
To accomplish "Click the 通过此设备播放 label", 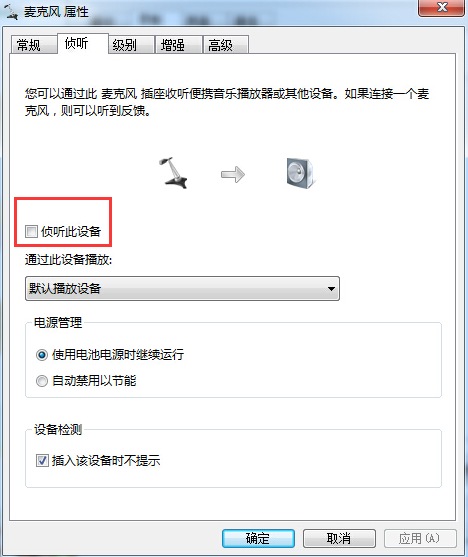I will tap(68, 260).
